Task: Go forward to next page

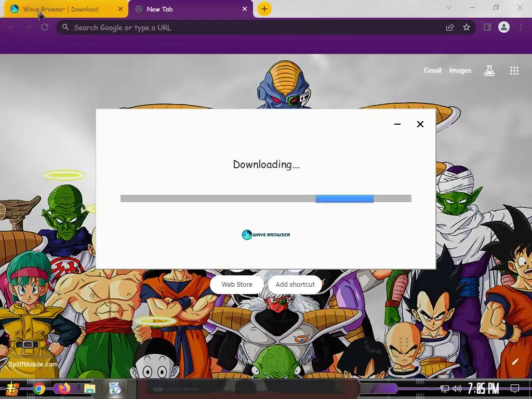Action: pos(28,28)
